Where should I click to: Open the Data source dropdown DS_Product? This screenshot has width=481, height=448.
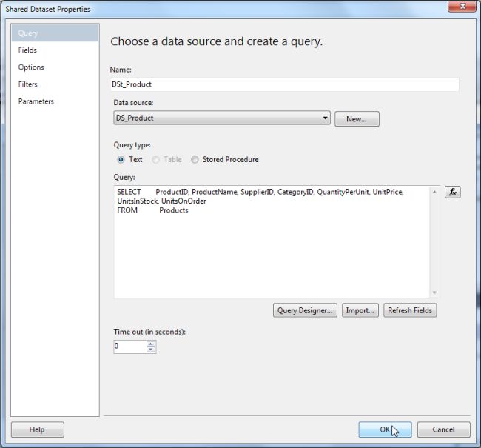(x=222, y=118)
